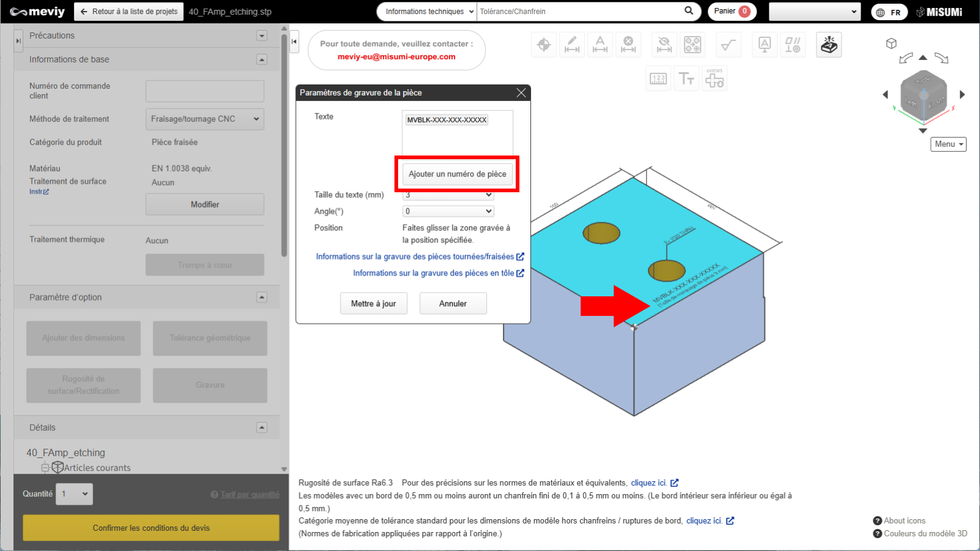The width and height of the screenshot is (980, 551).
Task: Collapse the left sidebar panel
Action: (x=294, y=42)
